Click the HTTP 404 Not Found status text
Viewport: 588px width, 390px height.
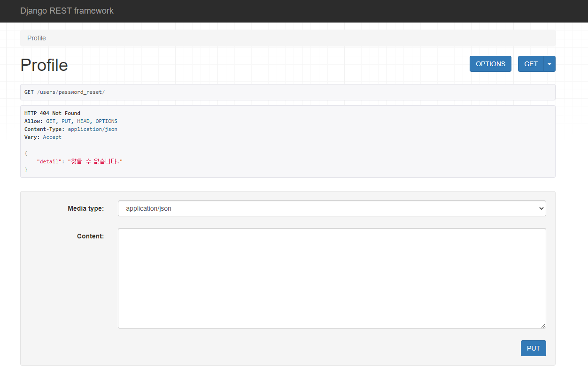[x=52, y=113]
